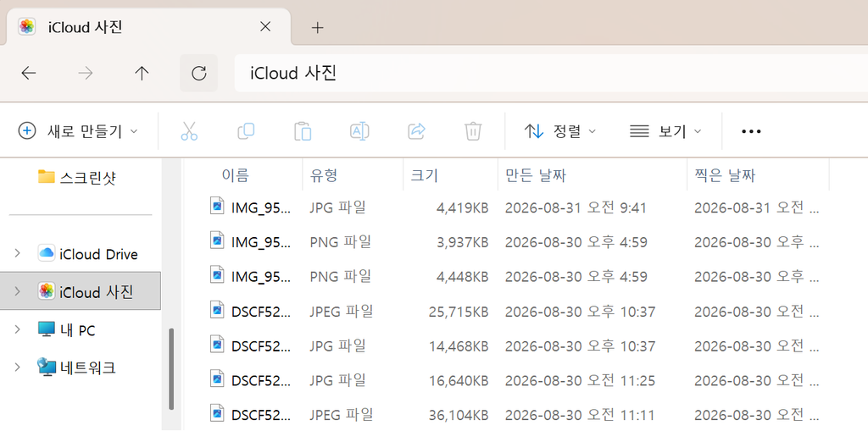
Task: Click file icon of 4,419KB JPG row
Action: (218, 206)
